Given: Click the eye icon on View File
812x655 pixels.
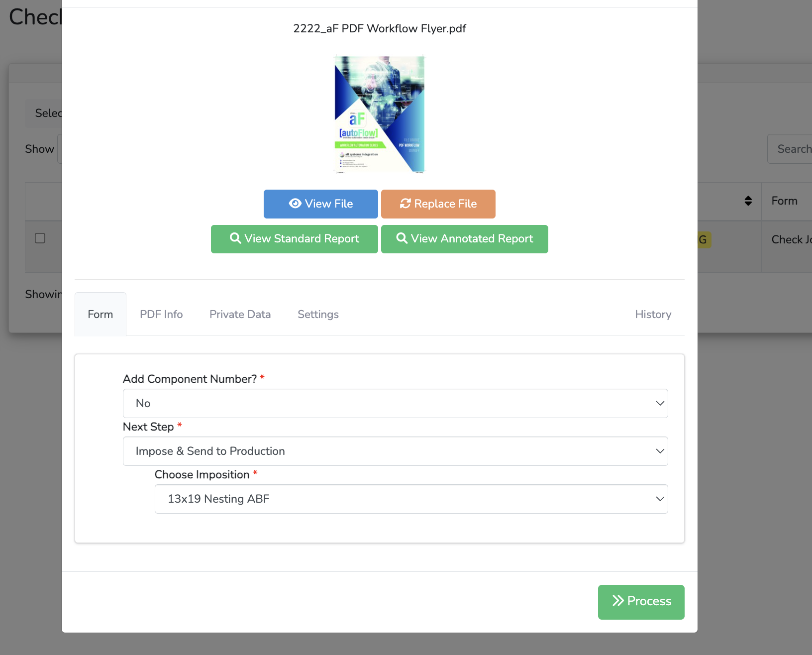Looking at the screenshot, I should [x=295, y=204].
